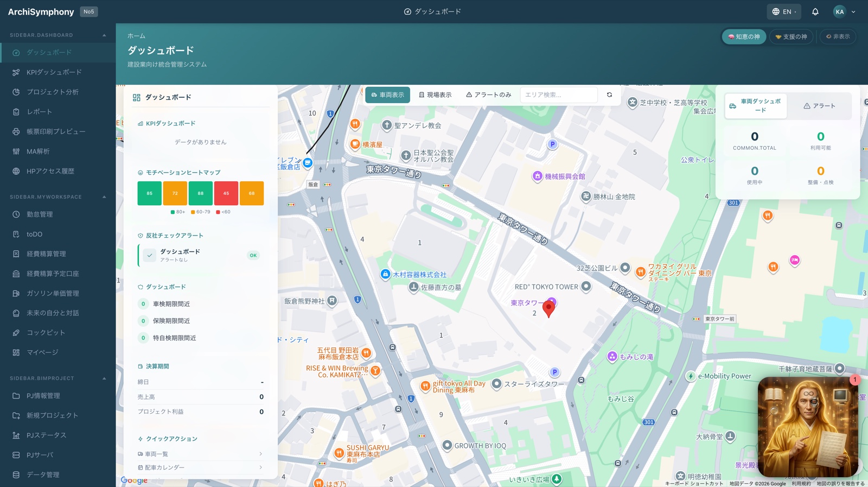
Task: Open マイページ sidebar item
Action: pyautogui.click(x=58, y=352)
